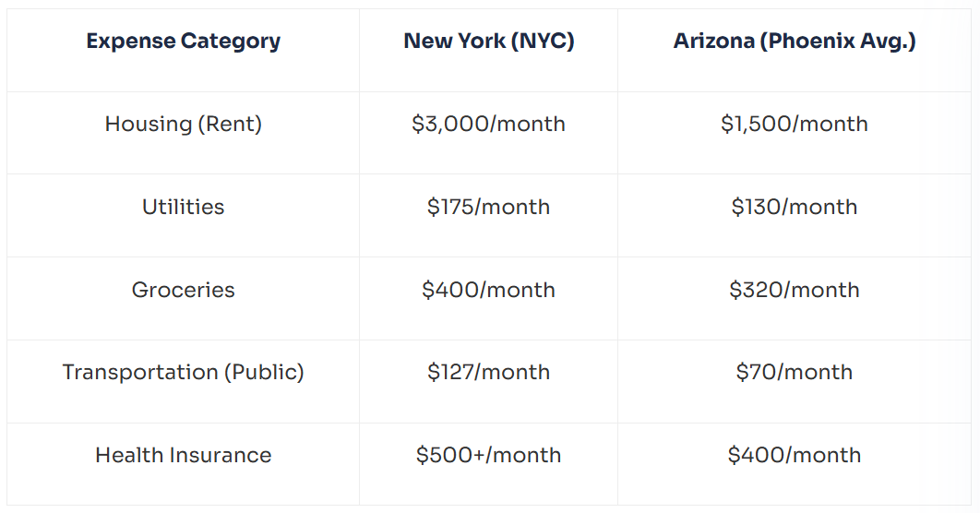Viewport: 980px width, 513px height.
Task: Click the $127/month transportation value
Action: coord(488,372)
